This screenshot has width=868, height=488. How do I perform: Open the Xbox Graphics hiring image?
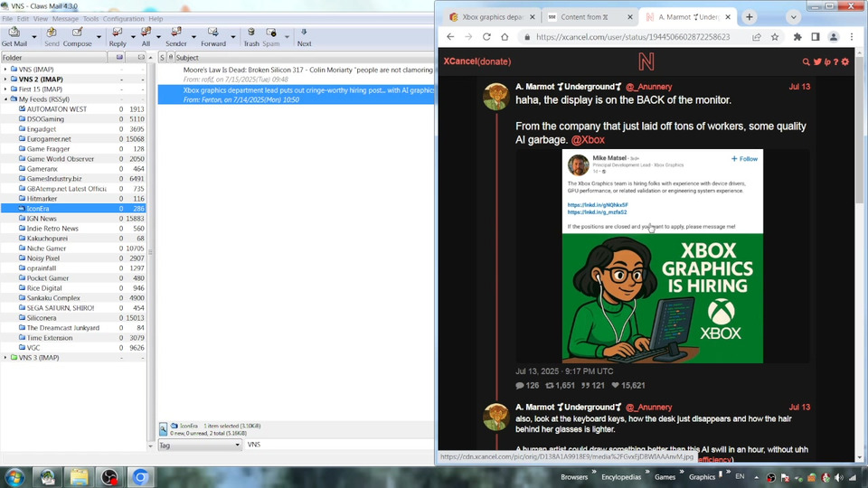coord(663,256)
